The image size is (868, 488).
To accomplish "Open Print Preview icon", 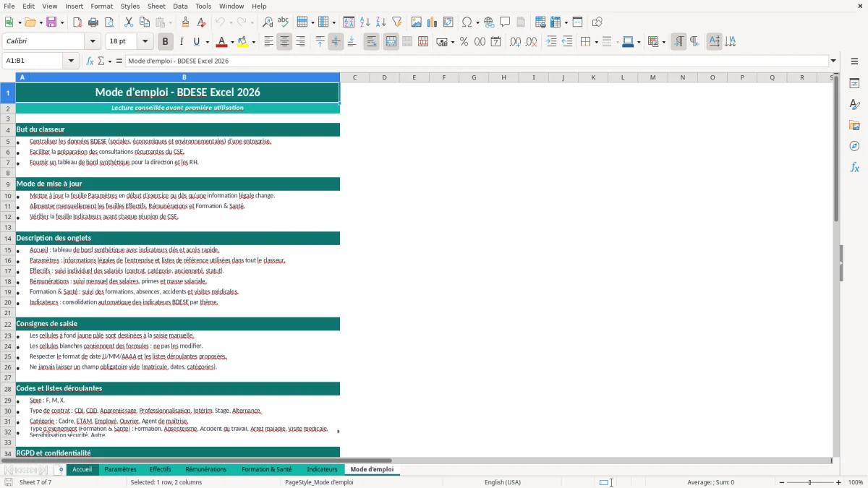I will pos(109,22).
